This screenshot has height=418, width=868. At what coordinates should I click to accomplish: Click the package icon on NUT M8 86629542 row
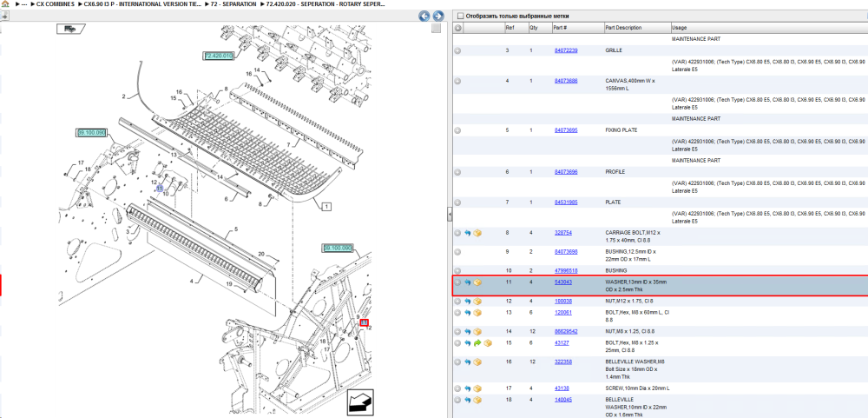(477, 331)
